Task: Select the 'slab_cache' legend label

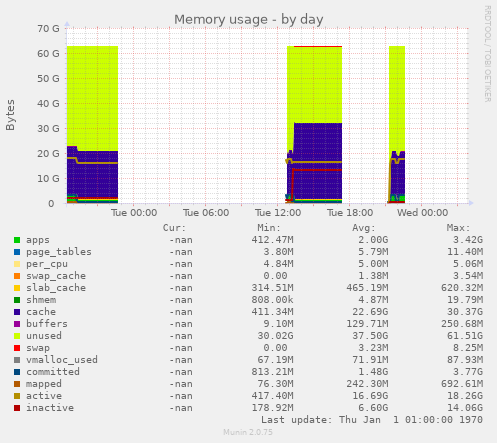Action: (x=56, y=288)
